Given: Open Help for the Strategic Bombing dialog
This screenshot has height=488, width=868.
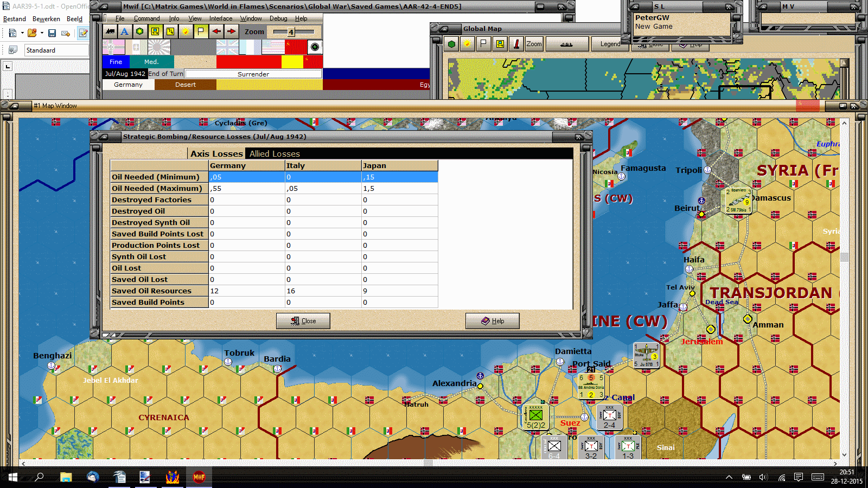Looking at the screenshot, I should point(492,321).
